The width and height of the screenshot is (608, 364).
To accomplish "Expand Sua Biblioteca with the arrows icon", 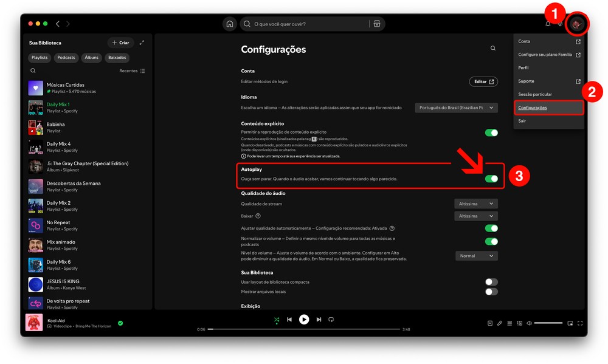I will pos(142,43).
